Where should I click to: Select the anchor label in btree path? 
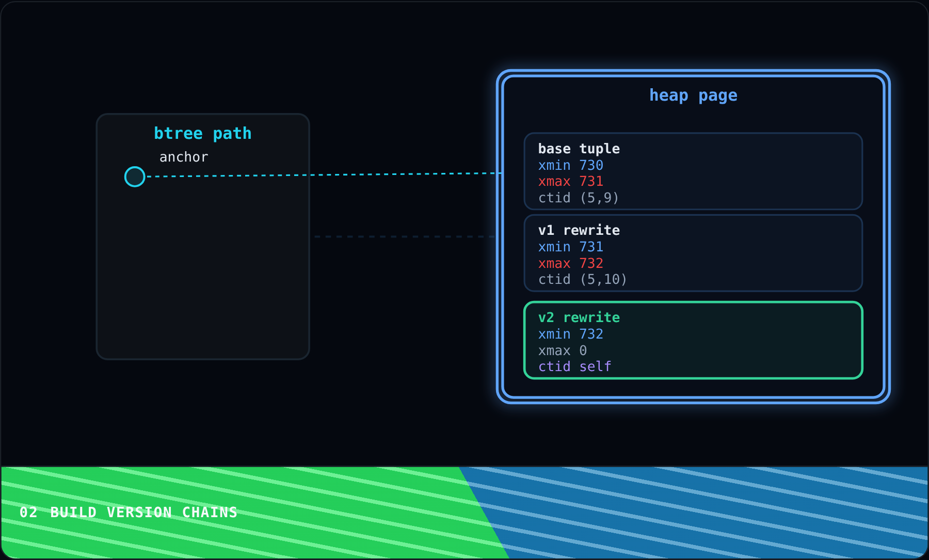[x=184, y=157]
